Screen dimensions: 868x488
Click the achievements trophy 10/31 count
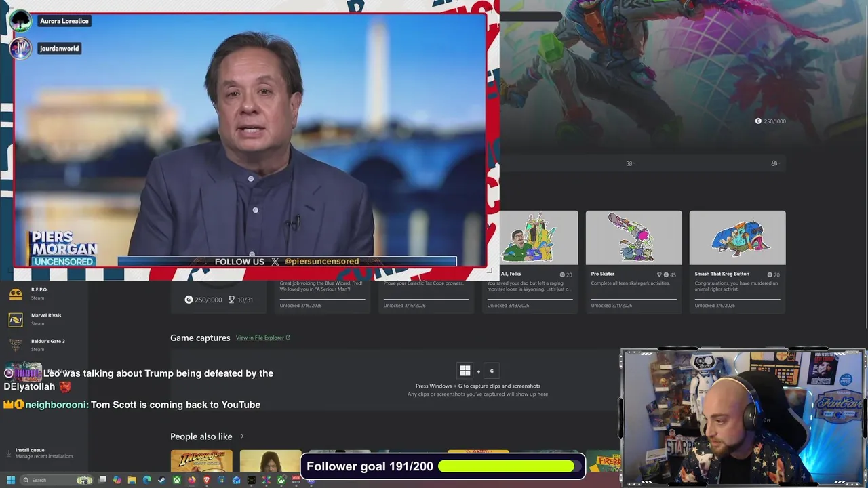click(x=240, y=300)
